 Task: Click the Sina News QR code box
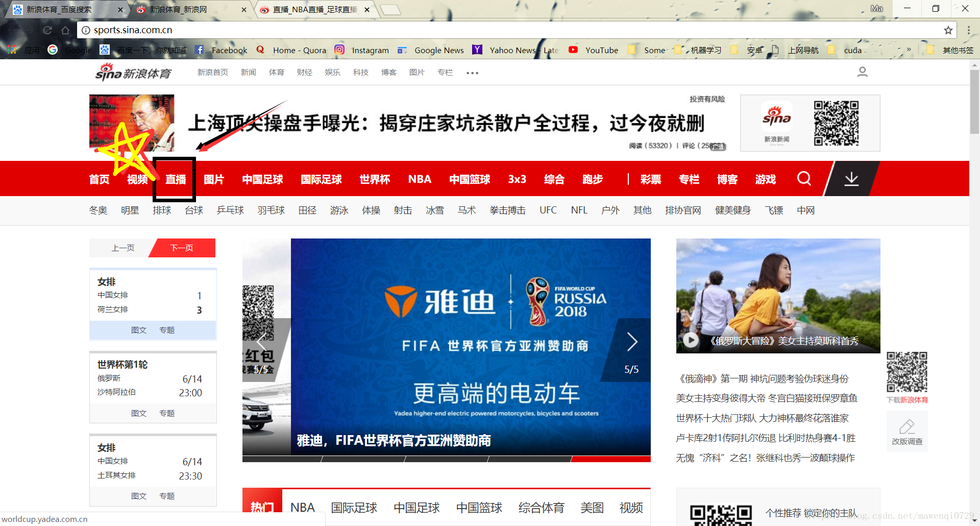pyautogui.click(x=810, y=123)
